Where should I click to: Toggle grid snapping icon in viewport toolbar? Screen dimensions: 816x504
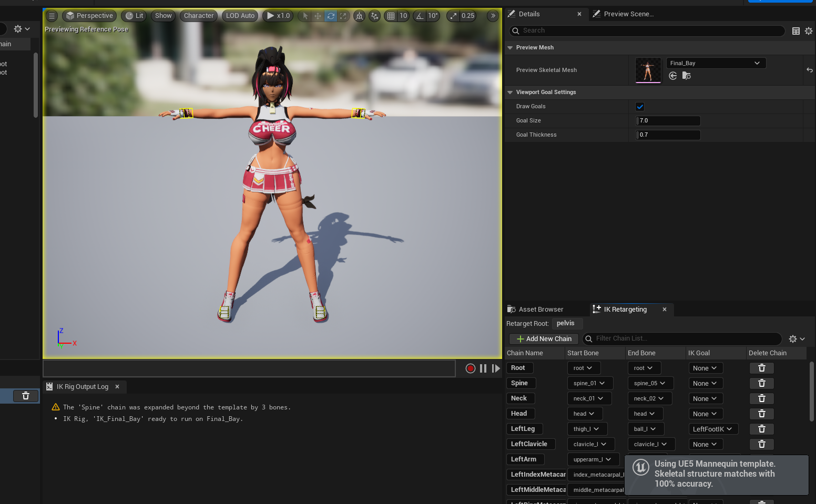(391, 16)
